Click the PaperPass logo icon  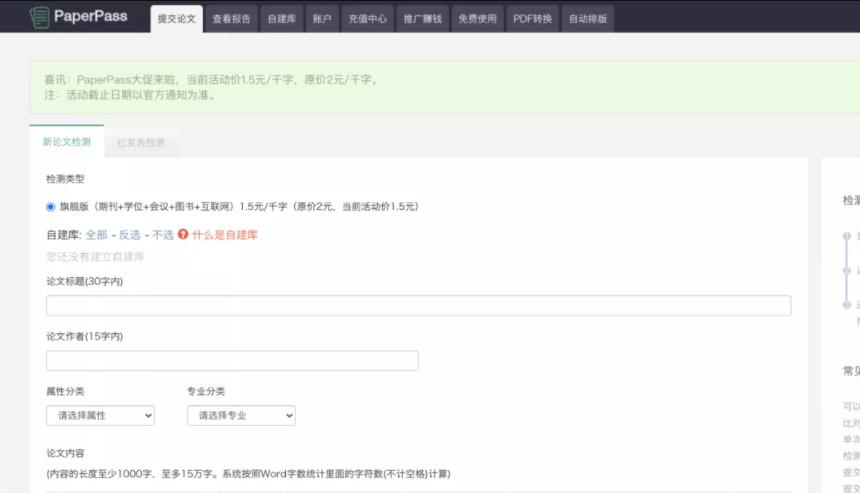pyautogui.click(x=39, y=17)
